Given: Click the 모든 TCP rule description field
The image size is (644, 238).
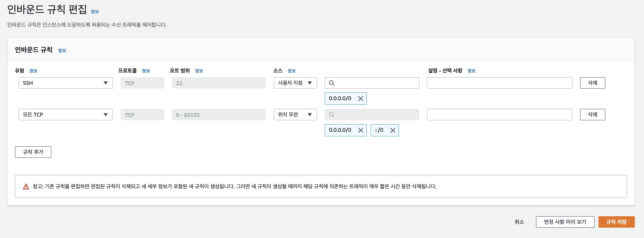Looking at the screenshot, I should (x=499, y=115).
